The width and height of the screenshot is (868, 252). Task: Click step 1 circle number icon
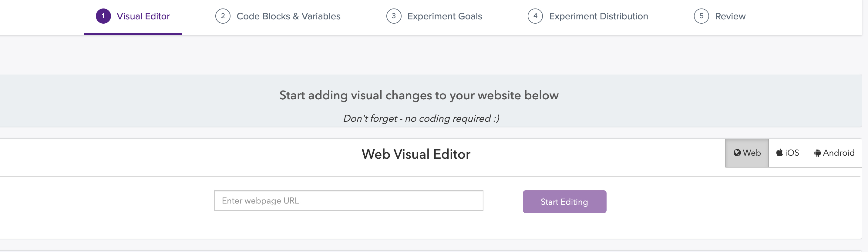pos(103,16)
